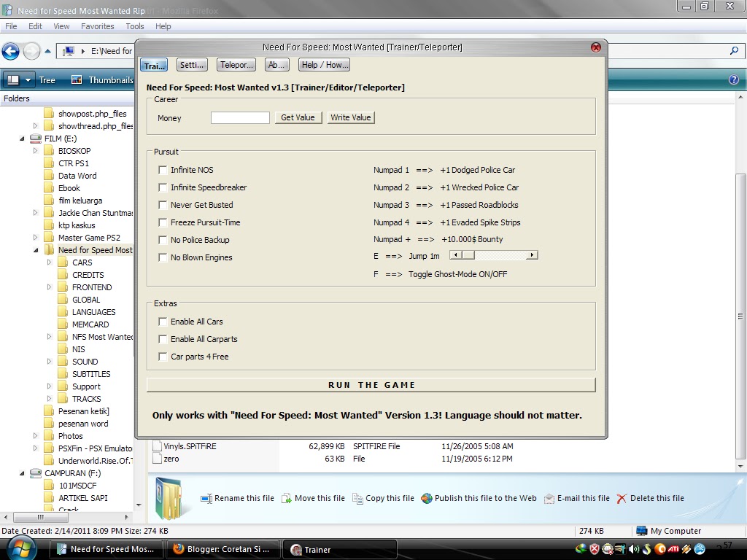
Task: Open the layout dropdown arrow in toolbar
Action: [x=28, y=80]
